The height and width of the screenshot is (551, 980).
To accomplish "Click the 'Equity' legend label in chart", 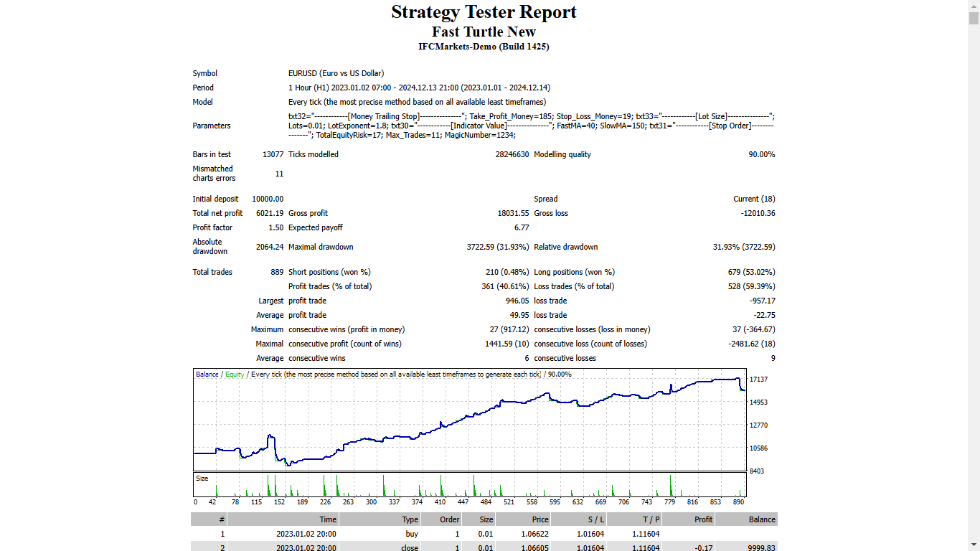I will point(235,375).
